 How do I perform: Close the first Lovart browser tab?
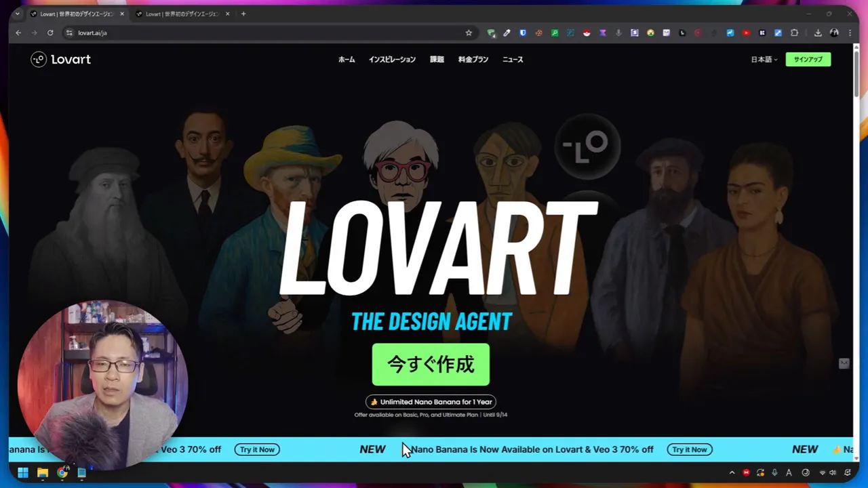(122, 14)
